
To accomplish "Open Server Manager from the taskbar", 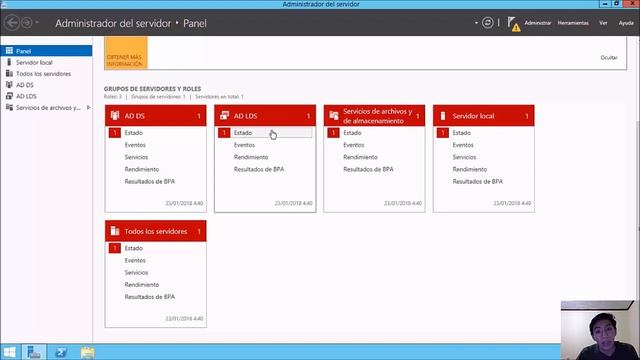I will pyautogui.click(x=34, y=352).
